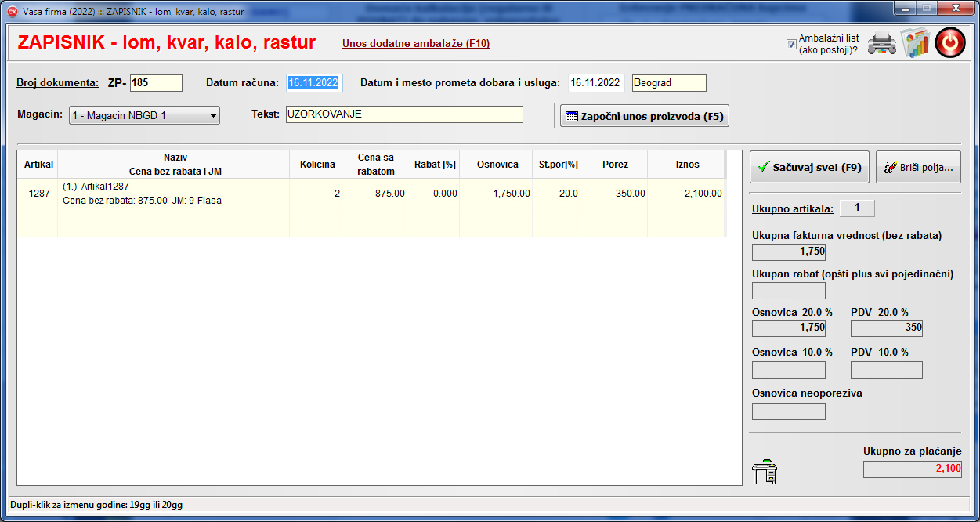Click the tax rate cell 20.0

(557, 194)
